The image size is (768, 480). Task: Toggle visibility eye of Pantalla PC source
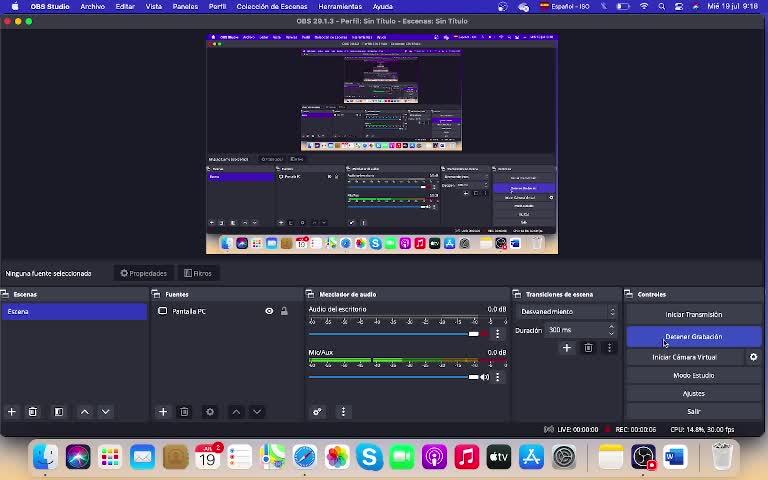tap(269, 312)
